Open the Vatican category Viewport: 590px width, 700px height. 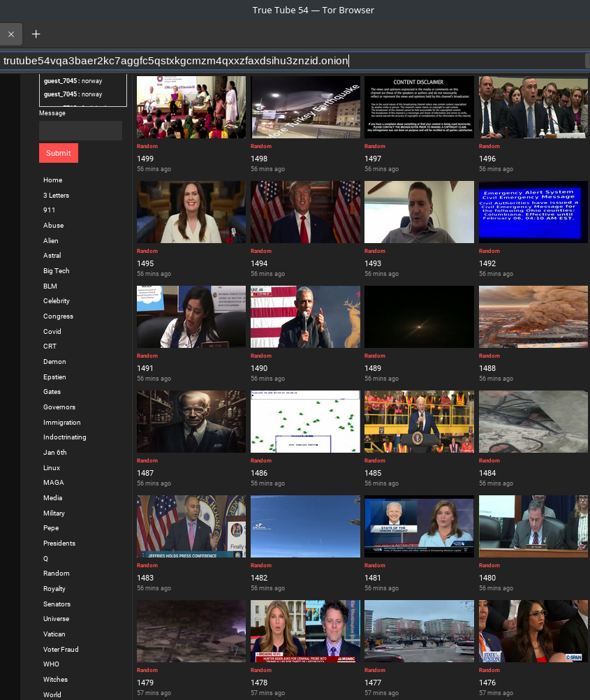pos(54,634)
